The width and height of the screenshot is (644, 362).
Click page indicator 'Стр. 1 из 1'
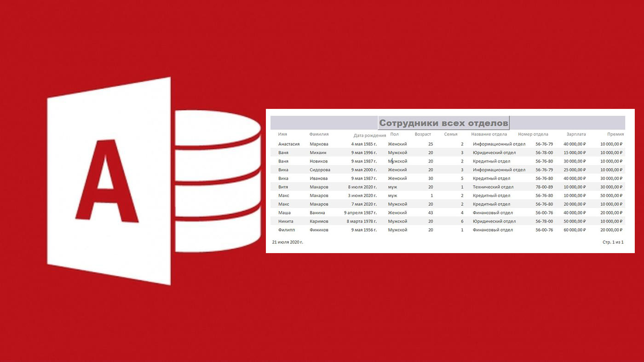(x=613, y=242)
